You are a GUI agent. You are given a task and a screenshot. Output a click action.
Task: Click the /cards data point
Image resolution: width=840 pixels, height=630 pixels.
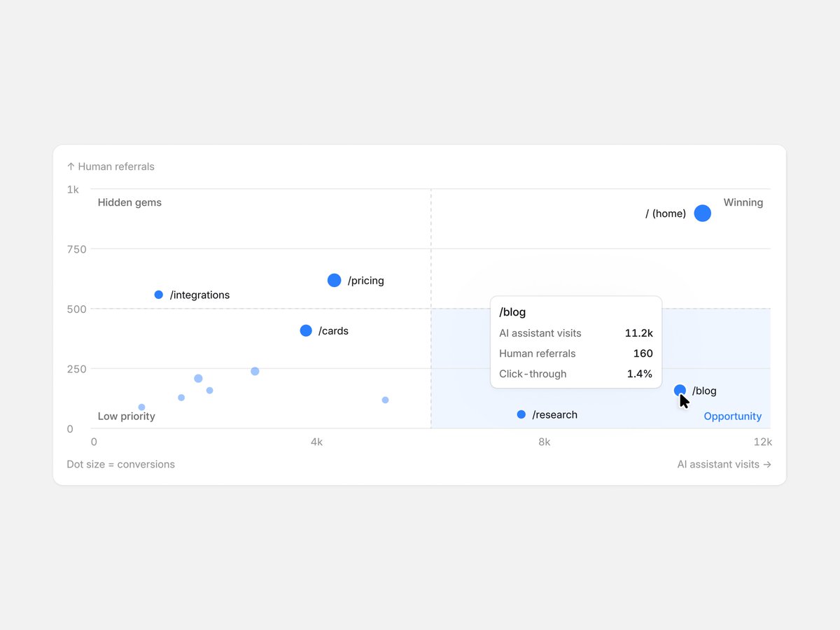pos(306,330)
